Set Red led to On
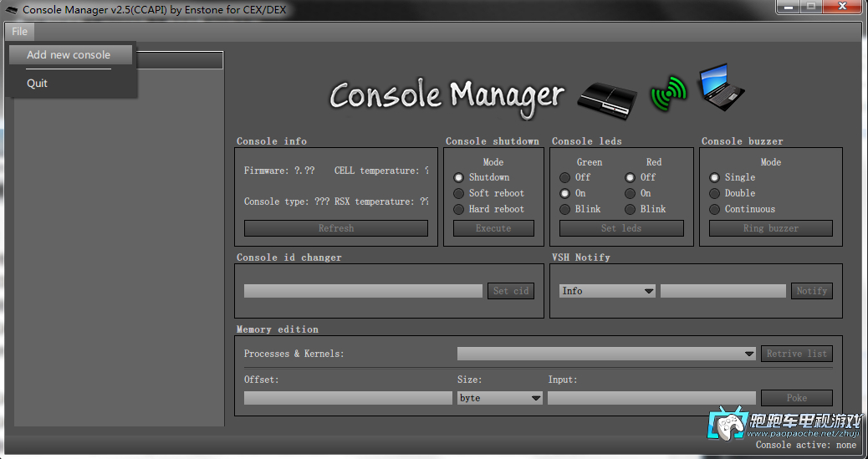868x459 pixels. coord(630,193)
